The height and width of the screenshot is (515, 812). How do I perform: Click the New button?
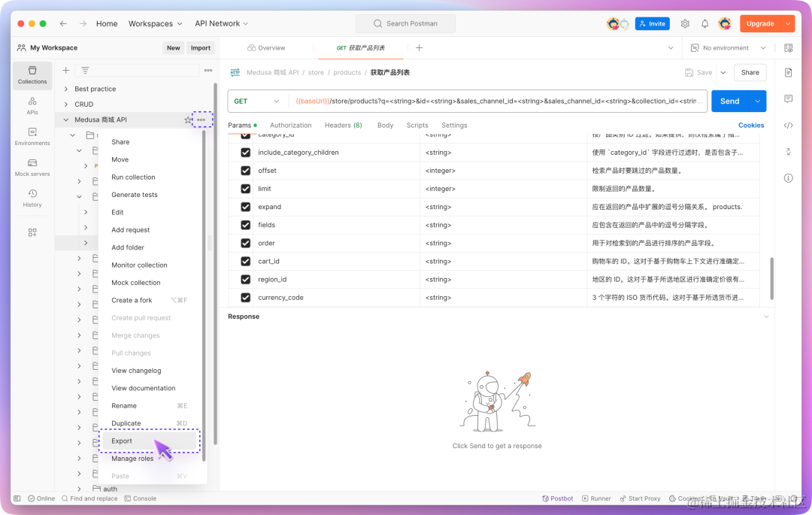point(174,48)
